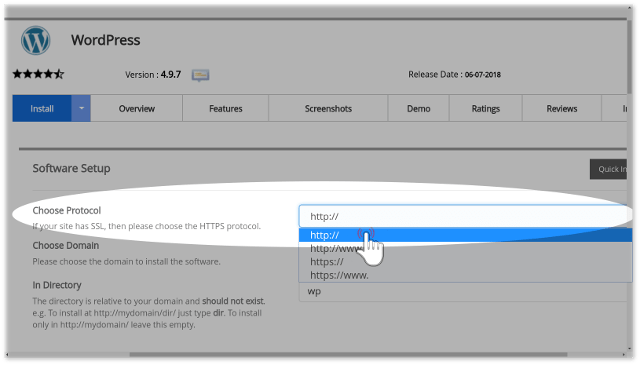640x365 pixels.
Task: Click the horizontal scrollbar at the bottom
Action: (348, 354)
